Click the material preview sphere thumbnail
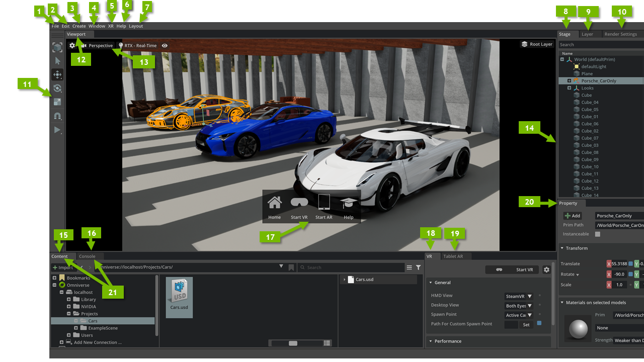 pos(577,329)
